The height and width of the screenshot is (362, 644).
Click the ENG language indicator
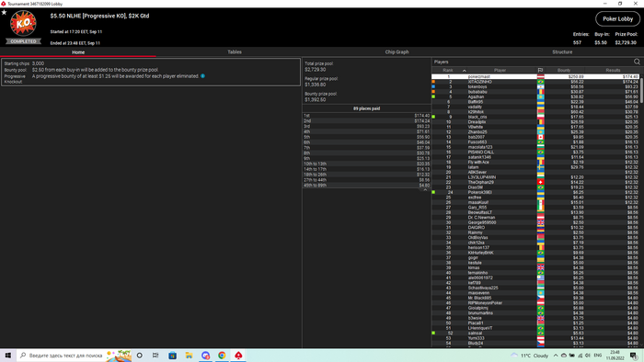coord(598,356)
